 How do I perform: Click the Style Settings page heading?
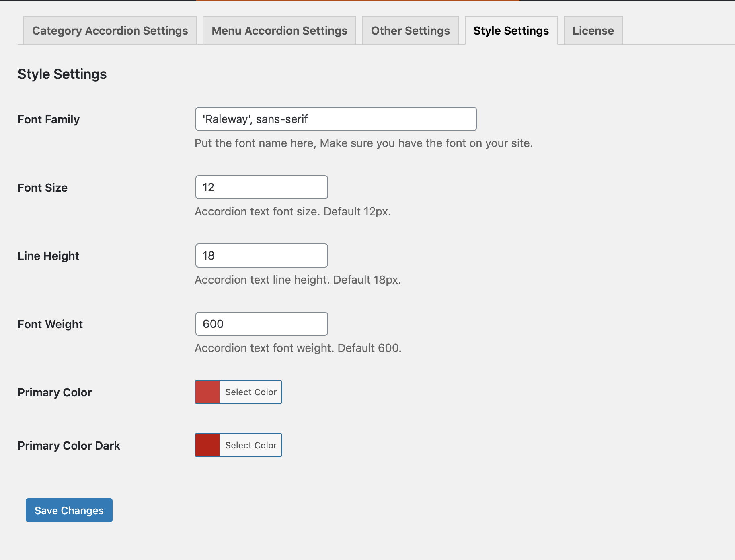tap(62, 74)
